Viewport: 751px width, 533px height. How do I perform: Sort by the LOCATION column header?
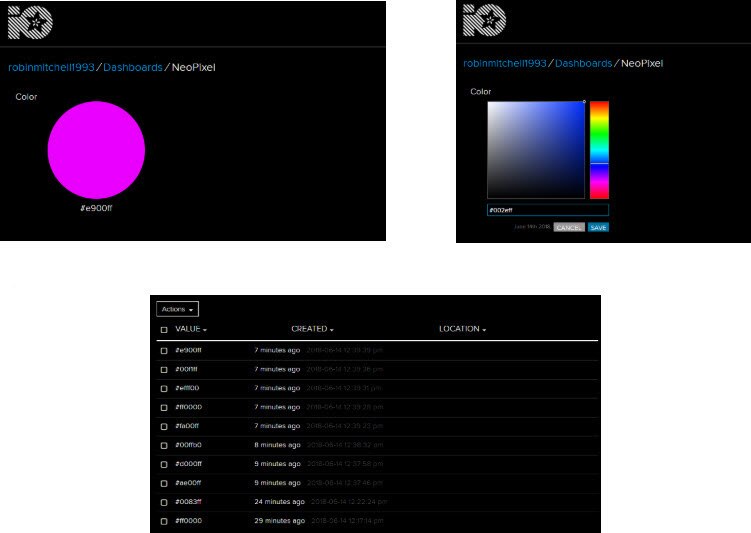click(462, 329)
